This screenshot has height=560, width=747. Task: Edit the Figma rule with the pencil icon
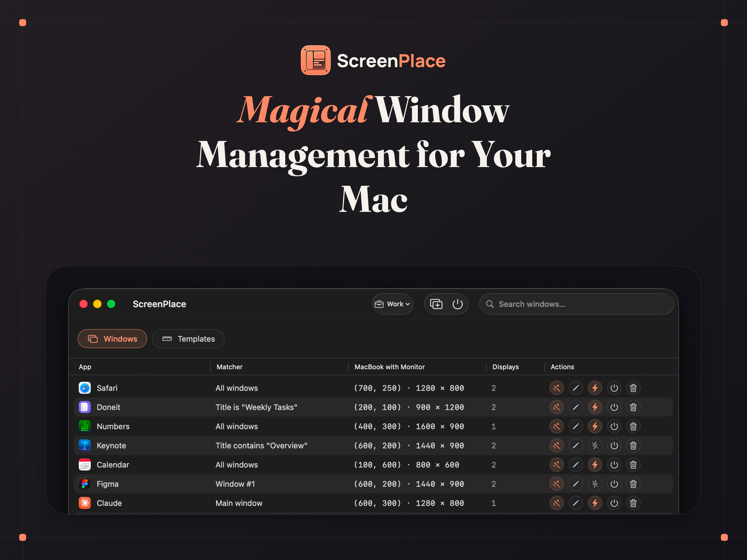click(x=576, y=484)
